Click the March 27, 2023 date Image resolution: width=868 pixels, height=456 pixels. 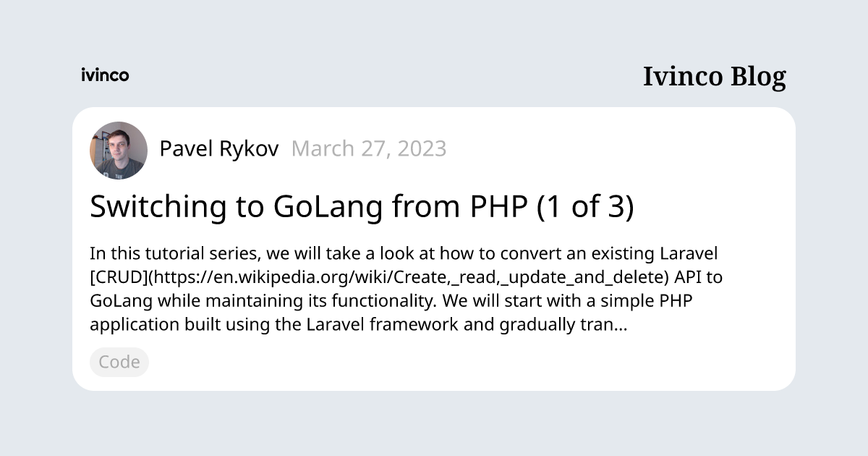pos(369,149)
